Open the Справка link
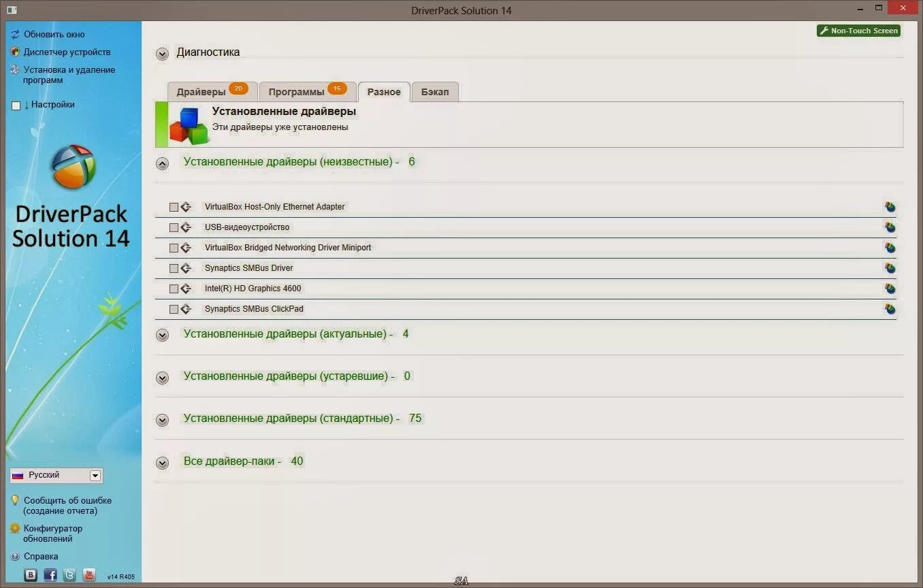Screen dimensions: 923x588 point(41,556)
